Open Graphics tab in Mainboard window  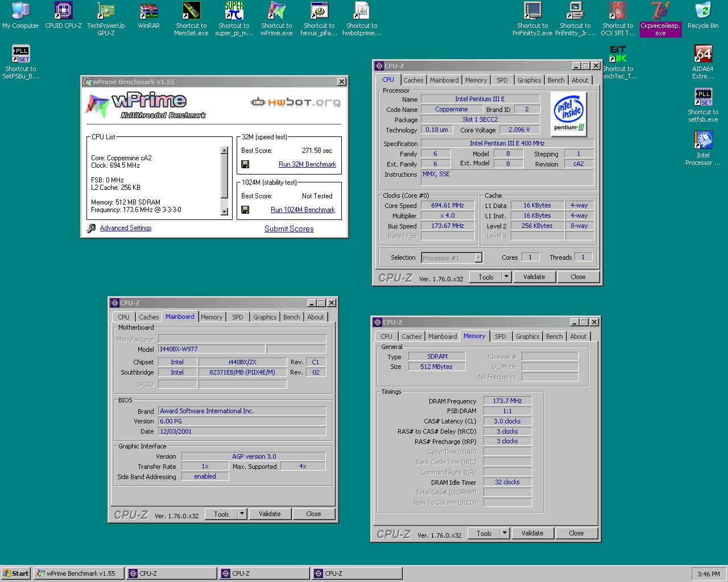tap(265, 317)
